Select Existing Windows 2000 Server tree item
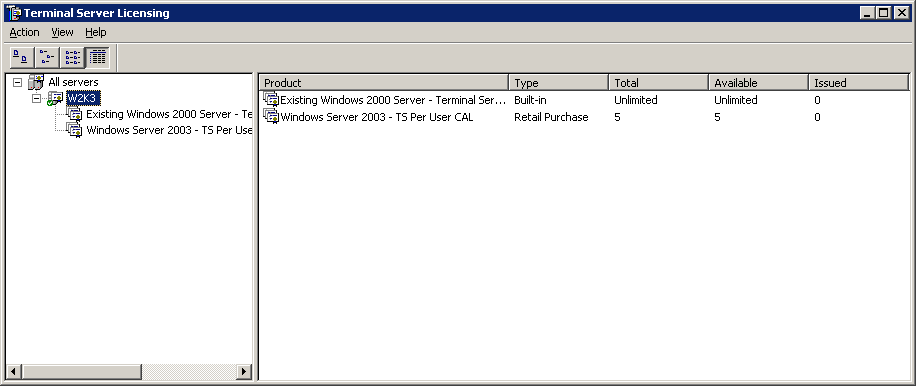The image size is (916, 386). tap(169, 114)
